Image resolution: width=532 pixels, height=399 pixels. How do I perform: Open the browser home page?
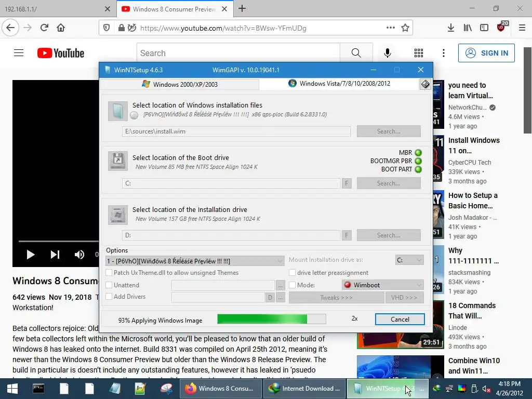point(61,28)
